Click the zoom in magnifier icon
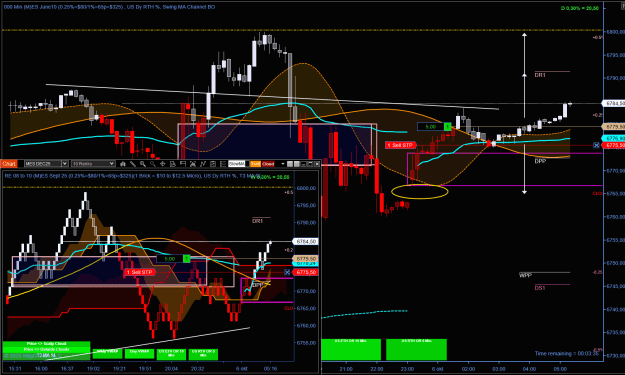This screenshot has height=375, width=625. point(142,164)
